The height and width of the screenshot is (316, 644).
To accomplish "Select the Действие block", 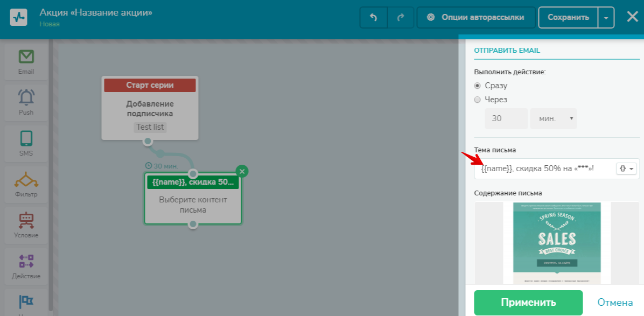I will point(26,266).
